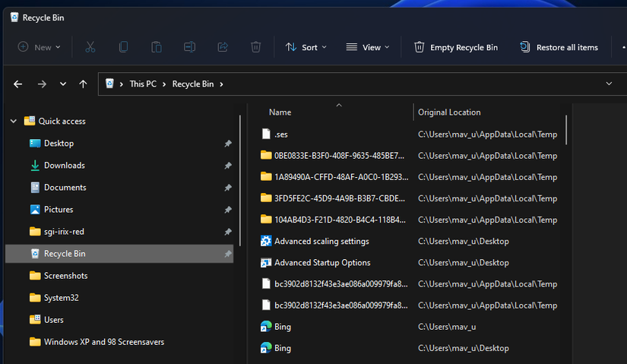The image size is (627, 364).
Task: Unpin Desktop from Quick access
Action: pyautogui.click(x=227, y=144)
